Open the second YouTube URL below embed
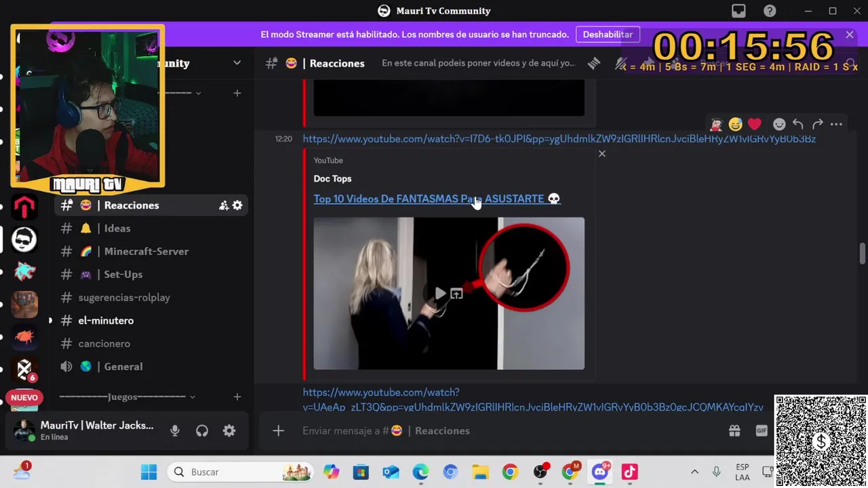868x488 pixels. 533,400
